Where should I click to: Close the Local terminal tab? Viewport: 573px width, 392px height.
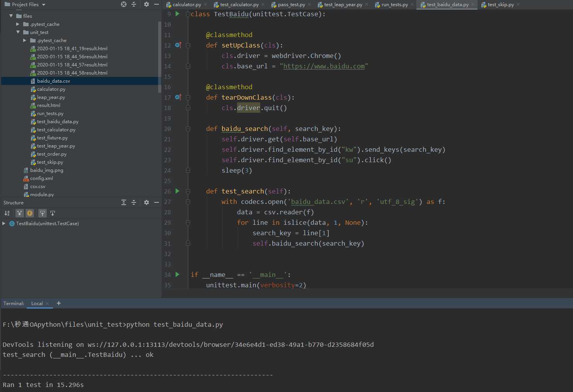coord(47,304)
